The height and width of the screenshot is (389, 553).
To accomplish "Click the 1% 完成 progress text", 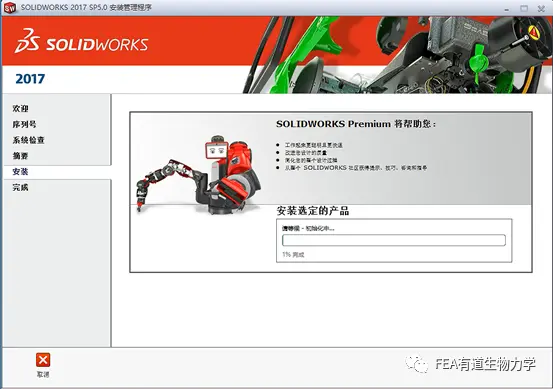I will coord(293,254).
